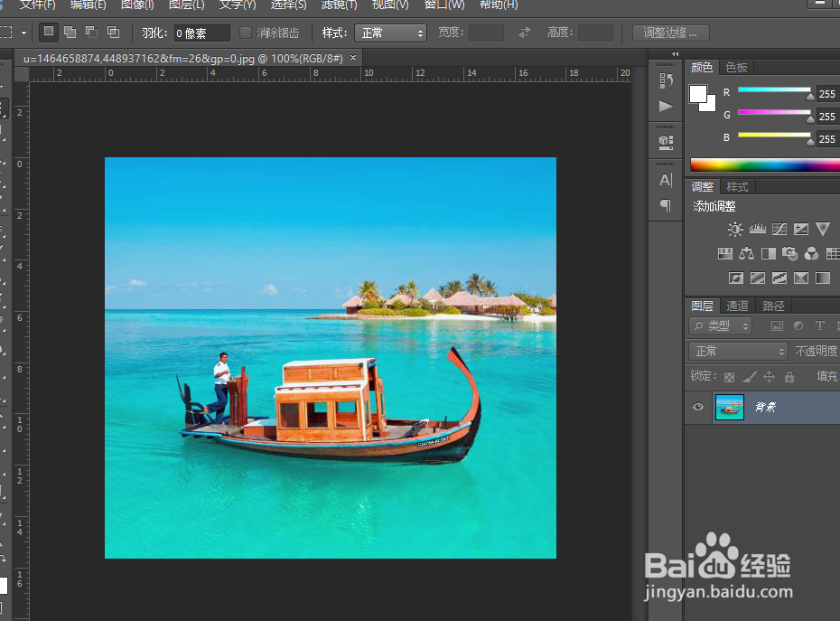Open the Character panel A icon

point(666,180)
